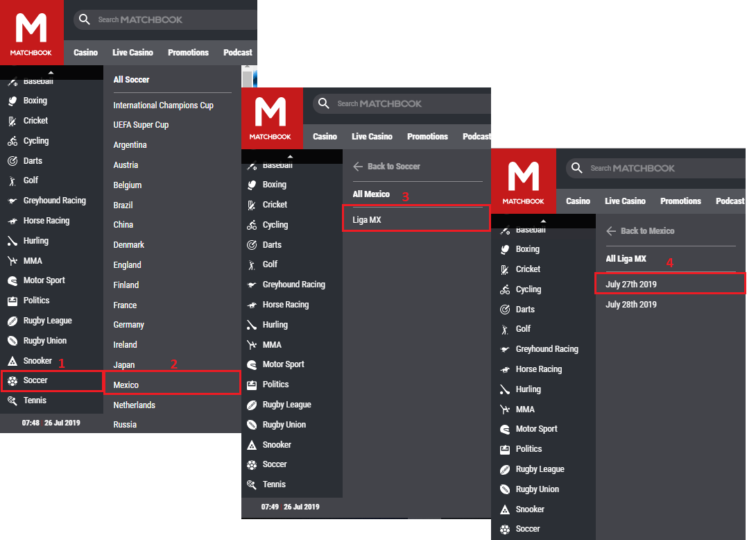Click search magnifier icon in right screenshot
The image size is (756, 540).
(x=576, y=168)
